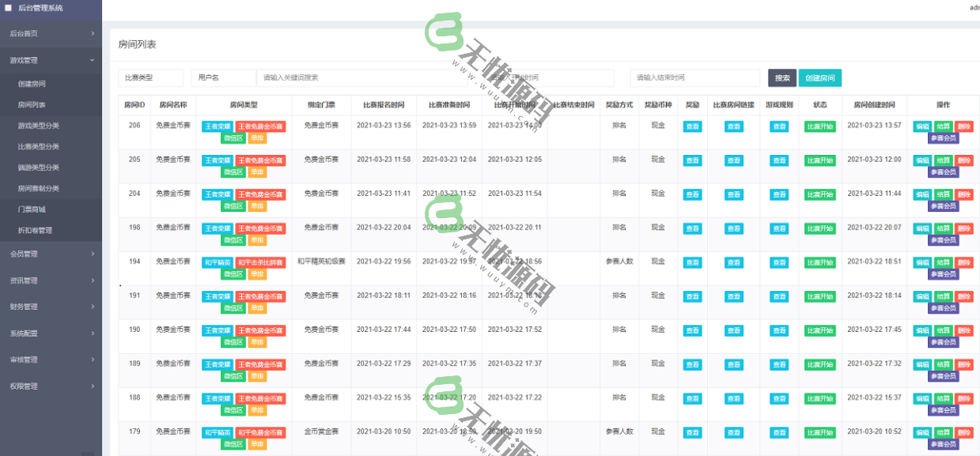This screenshot has width=980, height=456.
Task: Open the 用户名 search field selector
Action: point(223,77)
